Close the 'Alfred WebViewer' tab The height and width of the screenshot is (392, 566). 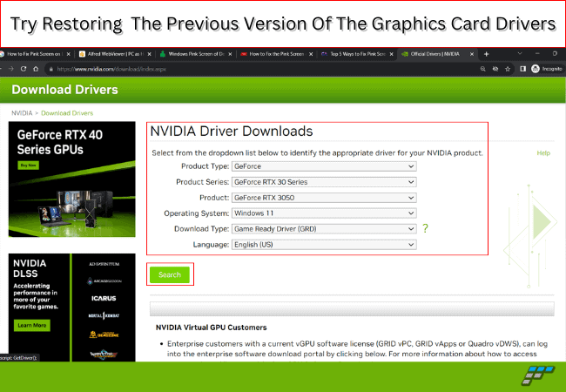149,54
